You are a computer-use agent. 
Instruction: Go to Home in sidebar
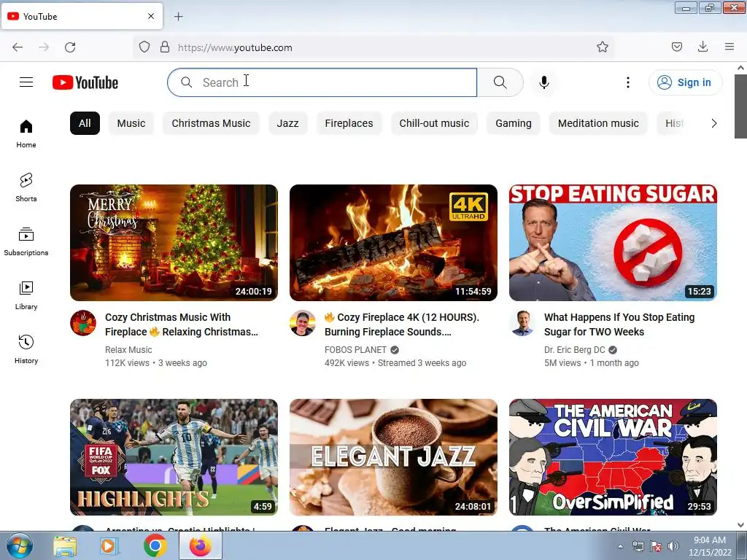point(26,133)
